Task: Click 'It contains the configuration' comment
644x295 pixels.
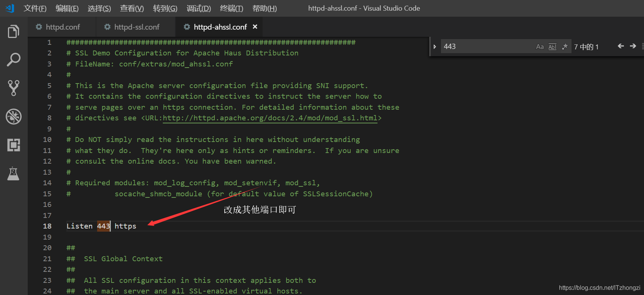Action: pyautogui.click(x=224, y=96)
